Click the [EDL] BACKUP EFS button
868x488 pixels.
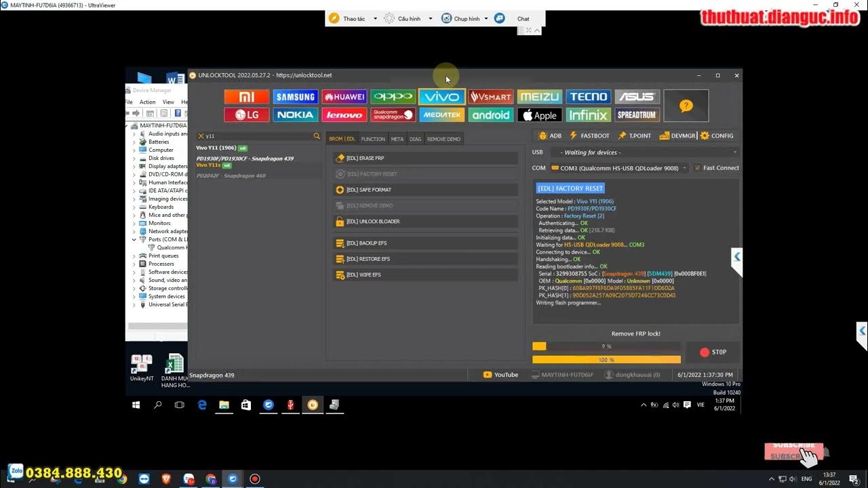coord(425,243)
